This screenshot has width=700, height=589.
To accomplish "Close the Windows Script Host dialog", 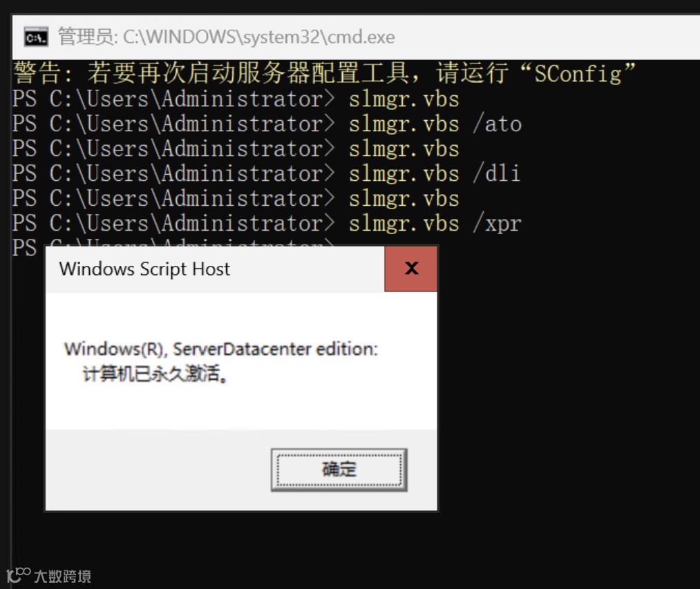I will click(x=411, y=269).
